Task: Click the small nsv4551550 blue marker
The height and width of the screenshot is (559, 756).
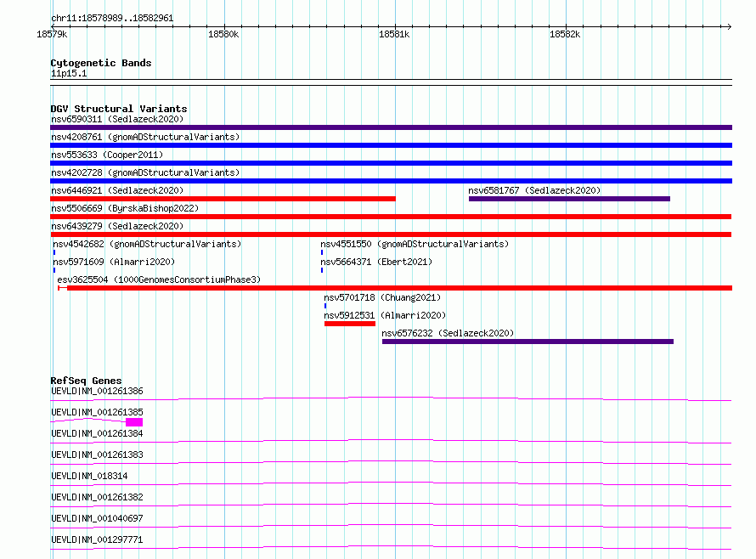Action: [x=322, y=252]
